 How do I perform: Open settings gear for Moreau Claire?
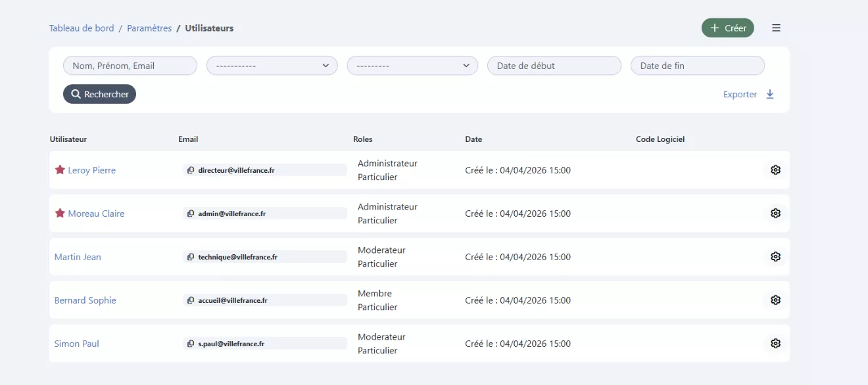tap(775, 214)
